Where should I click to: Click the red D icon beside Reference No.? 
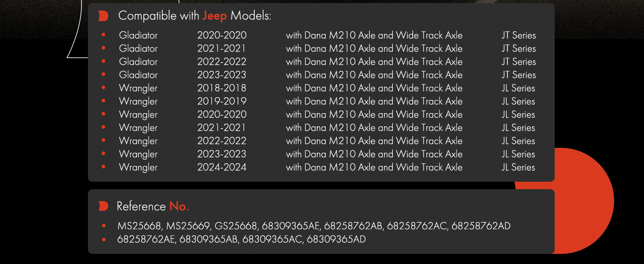coord(103,206)
